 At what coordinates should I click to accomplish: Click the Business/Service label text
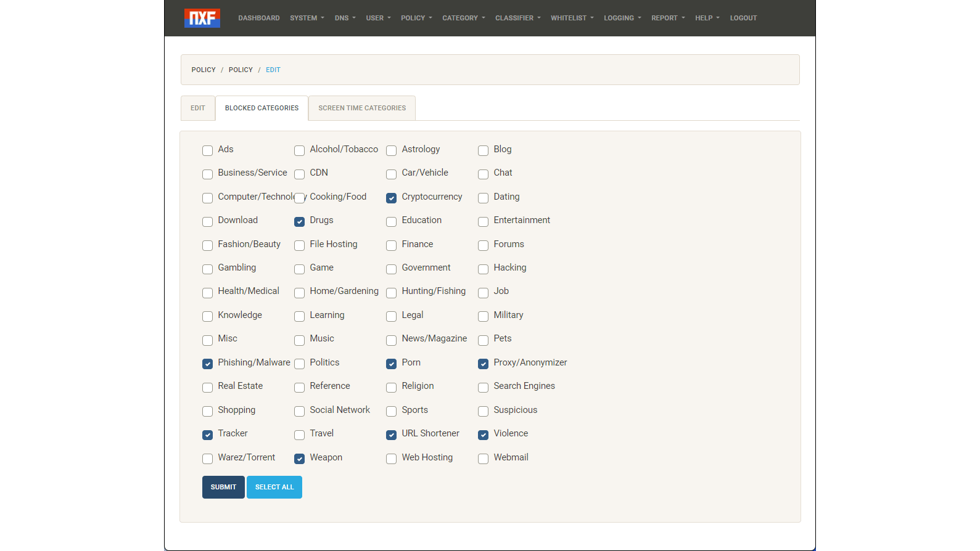click(252, 173)
